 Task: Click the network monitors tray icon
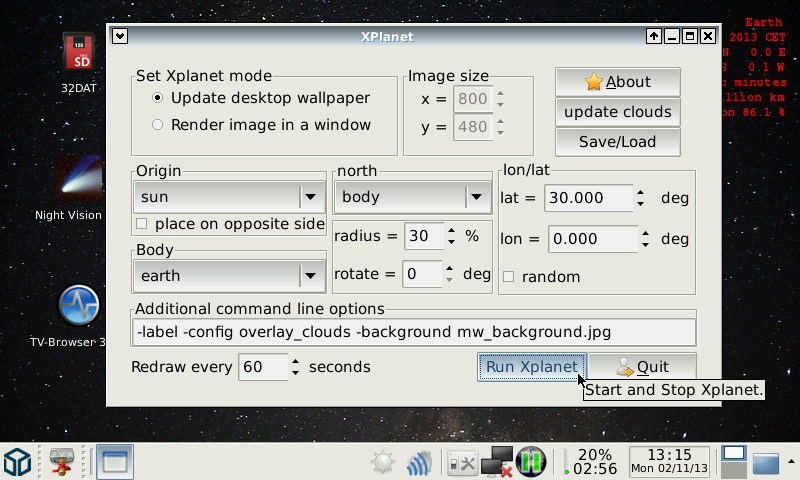click(497, 462)
